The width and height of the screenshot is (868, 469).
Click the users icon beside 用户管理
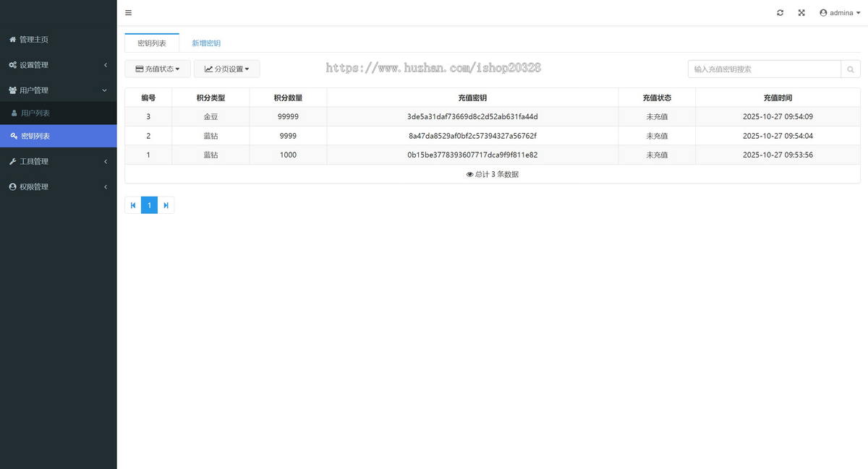point(12,90)
